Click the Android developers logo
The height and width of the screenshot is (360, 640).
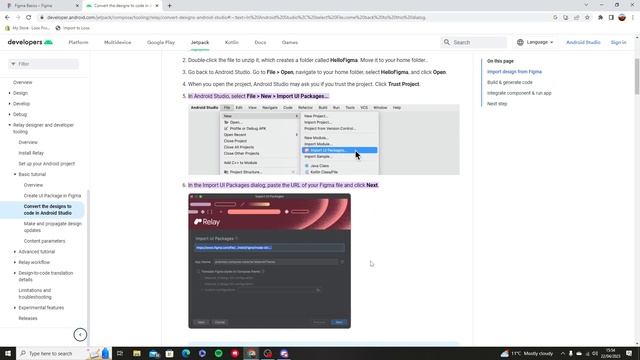(x=30, y=42)
